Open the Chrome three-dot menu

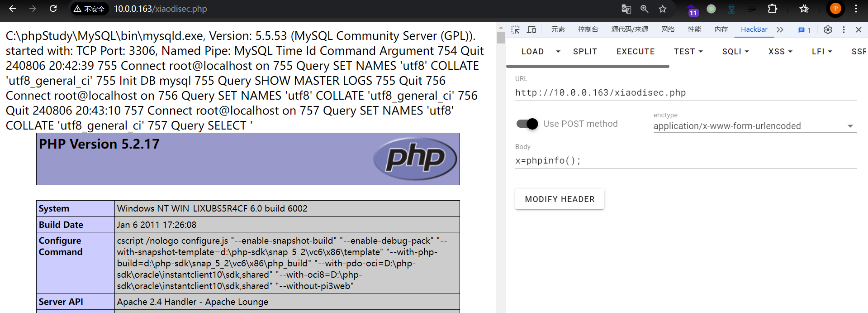[856, 9]
